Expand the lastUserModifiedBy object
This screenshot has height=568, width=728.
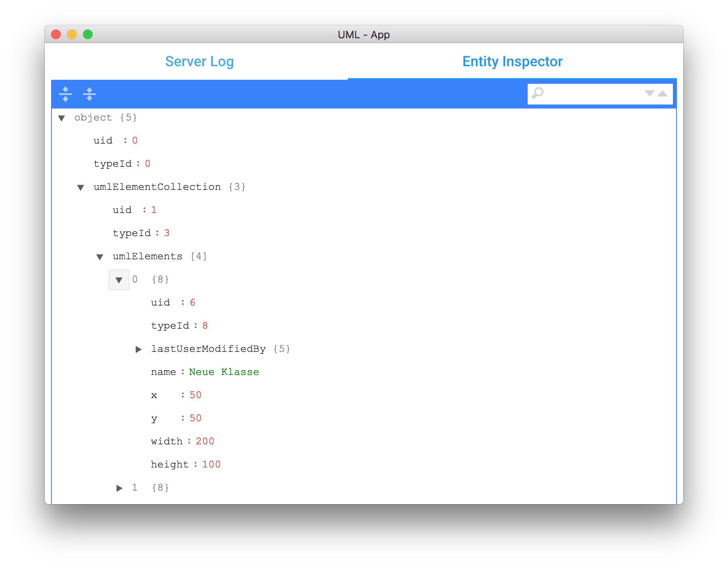[138, 349]
